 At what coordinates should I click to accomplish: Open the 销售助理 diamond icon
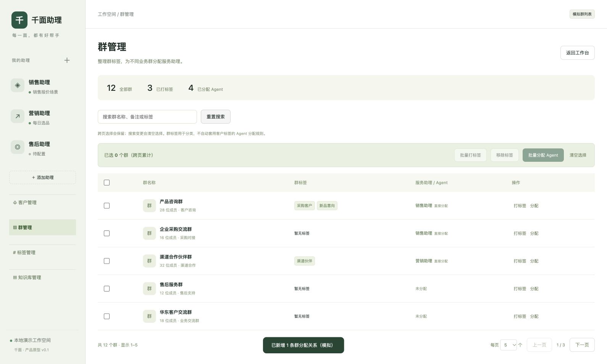(18, 85)
